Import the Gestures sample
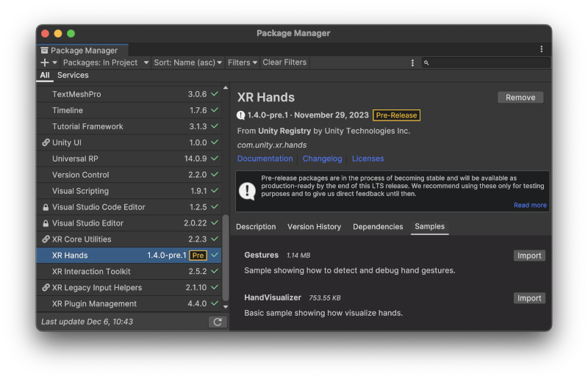 pyautogui.click(x=528, y=256)
